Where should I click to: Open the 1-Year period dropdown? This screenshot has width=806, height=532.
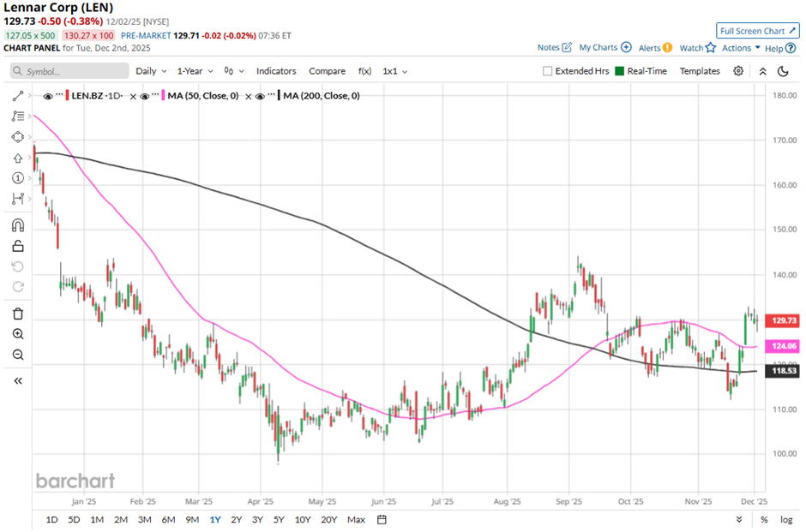coord(195,71)
